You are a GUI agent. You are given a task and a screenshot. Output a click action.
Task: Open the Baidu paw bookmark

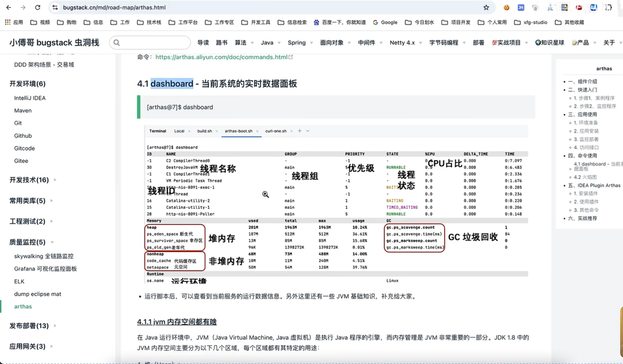coord(316,22)
